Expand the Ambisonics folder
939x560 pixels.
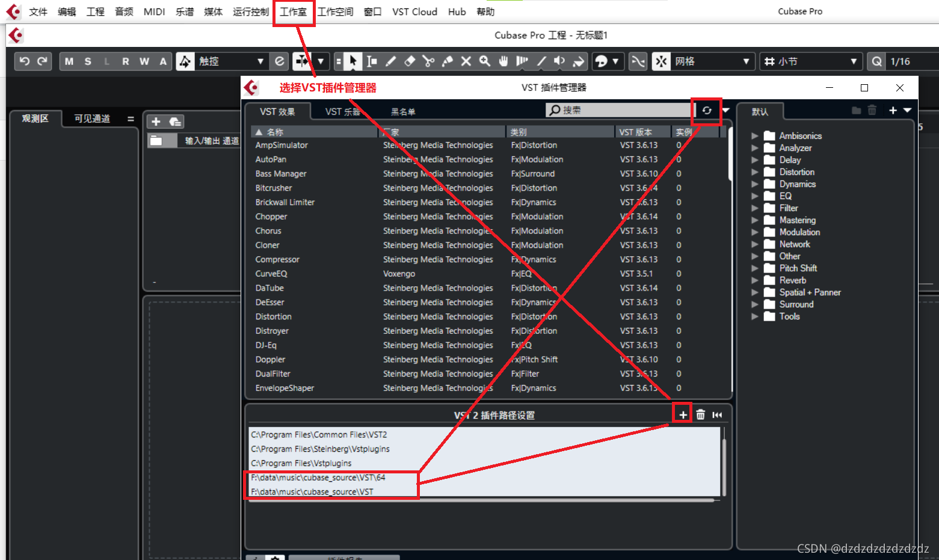(x=755, y=136)
